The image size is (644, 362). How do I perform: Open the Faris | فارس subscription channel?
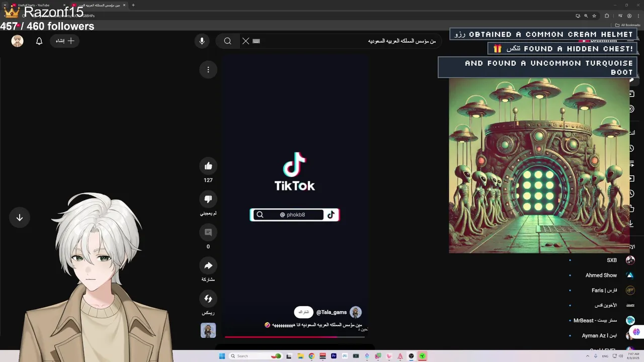coord(604,290)
